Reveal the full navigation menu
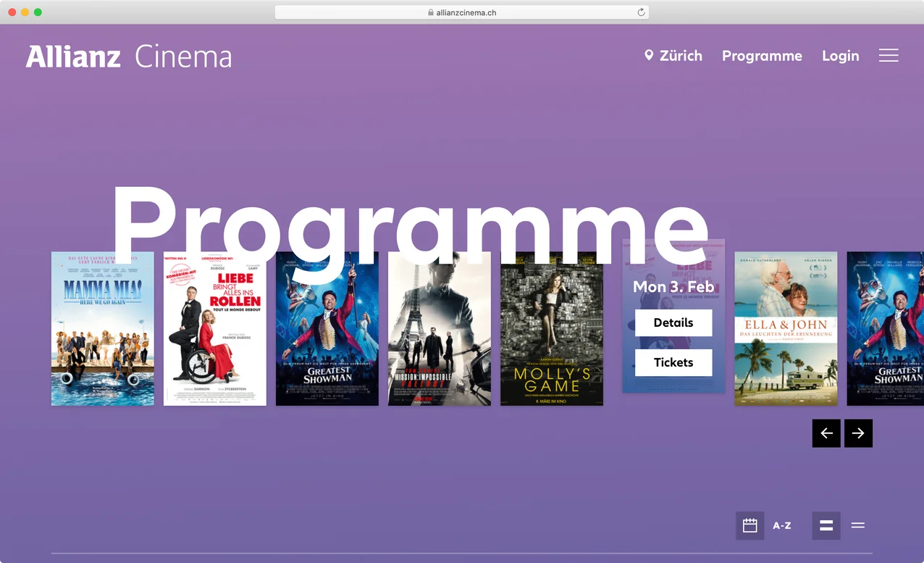 tap(889, 55)
